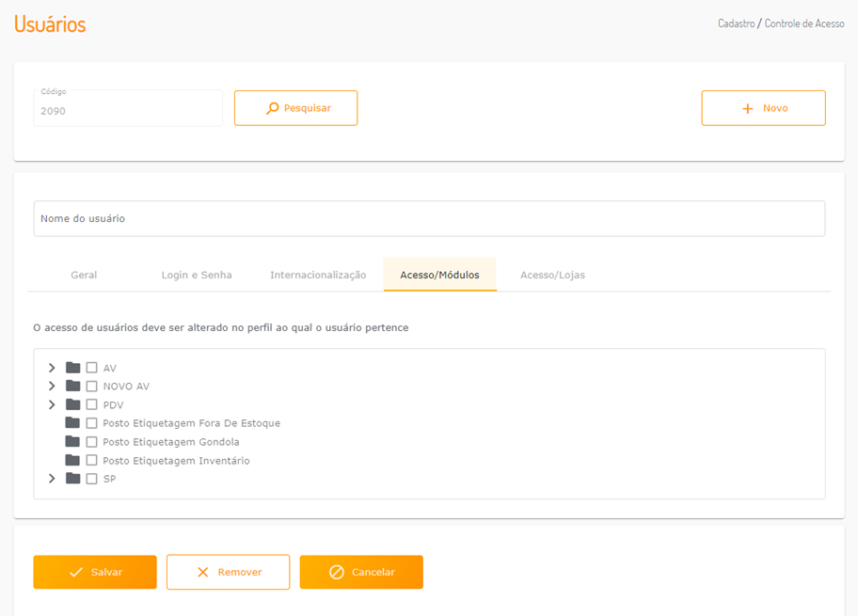Check the AV module checkbox
Viewport: 858px width, 616px height.
click(x=92, y=368)
